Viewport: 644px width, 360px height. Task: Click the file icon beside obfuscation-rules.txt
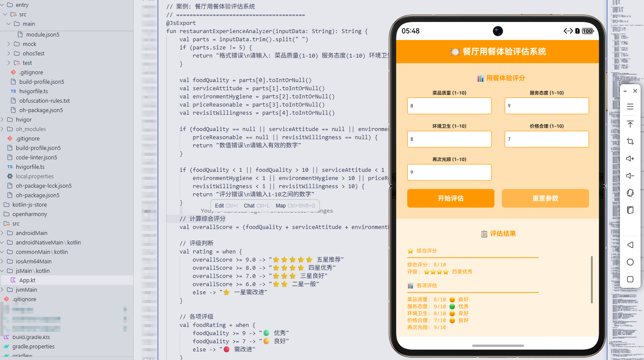click(x=13, y=101)
